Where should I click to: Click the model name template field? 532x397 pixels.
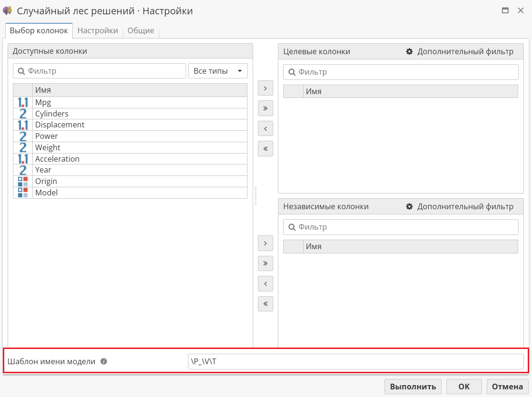tap(355, 361)
